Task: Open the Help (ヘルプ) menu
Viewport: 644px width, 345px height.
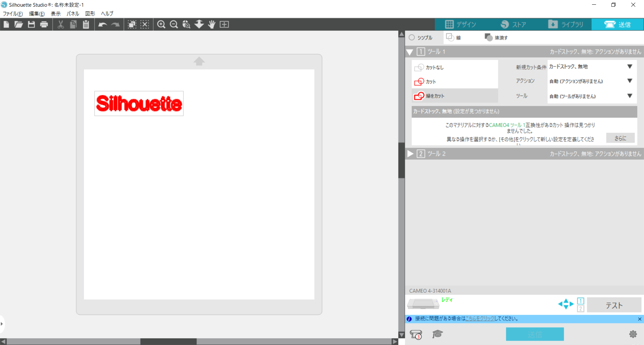Action: pyautogui.click(x=107, y=14)
